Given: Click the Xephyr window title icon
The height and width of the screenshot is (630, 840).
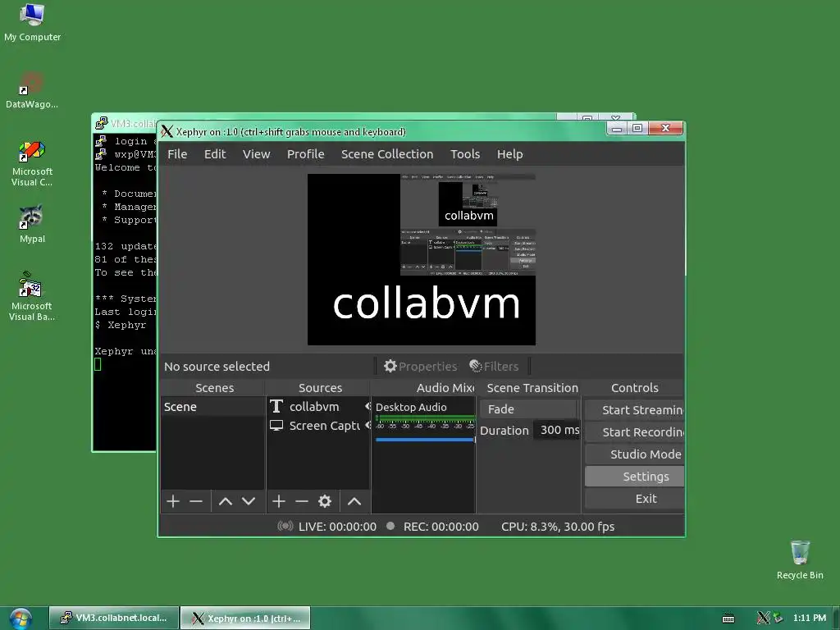Looking at the screenshot, I should tap(167, 131).
